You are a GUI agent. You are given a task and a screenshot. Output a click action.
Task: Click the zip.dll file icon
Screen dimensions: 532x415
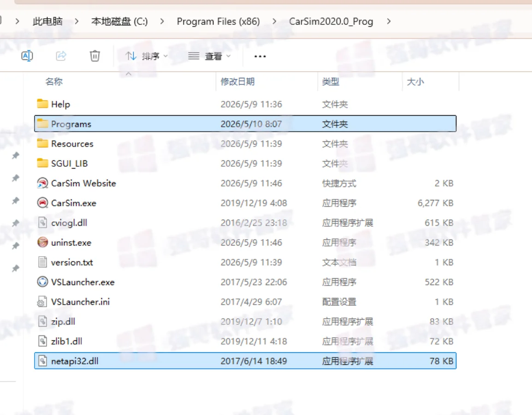tap(42, 321)
